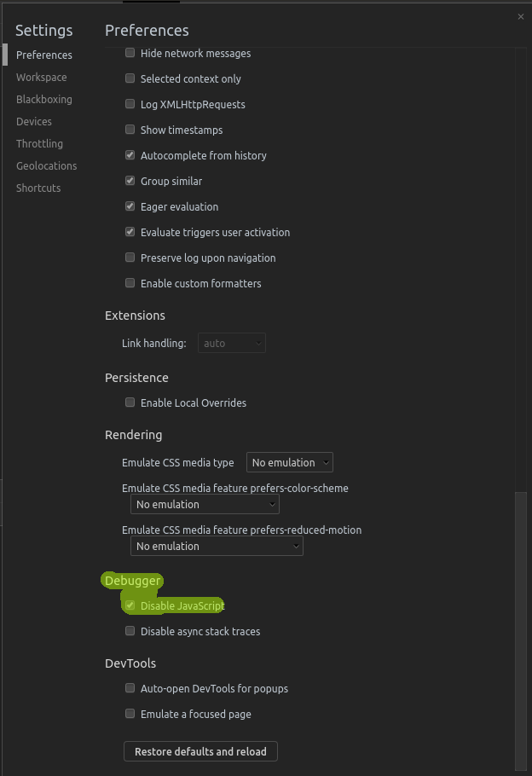
Task: Enable the Hide network messages checkbox
Action: (x=130, y=53)
